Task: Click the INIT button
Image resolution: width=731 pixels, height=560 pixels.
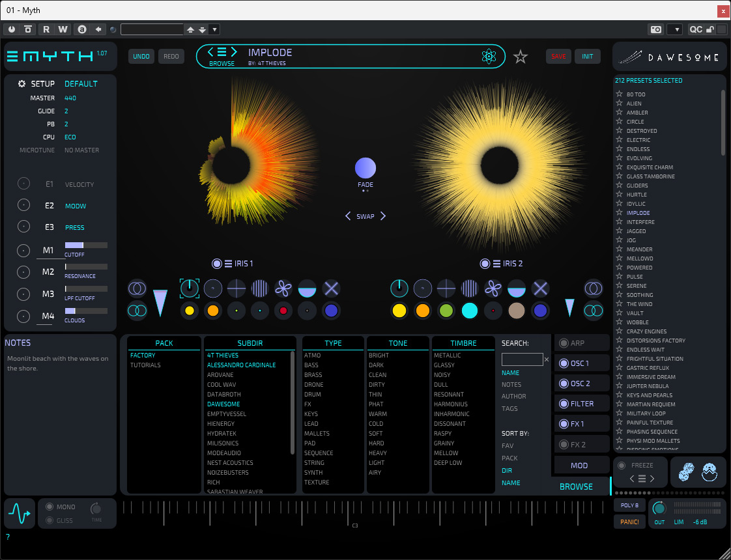Action: 587,57
